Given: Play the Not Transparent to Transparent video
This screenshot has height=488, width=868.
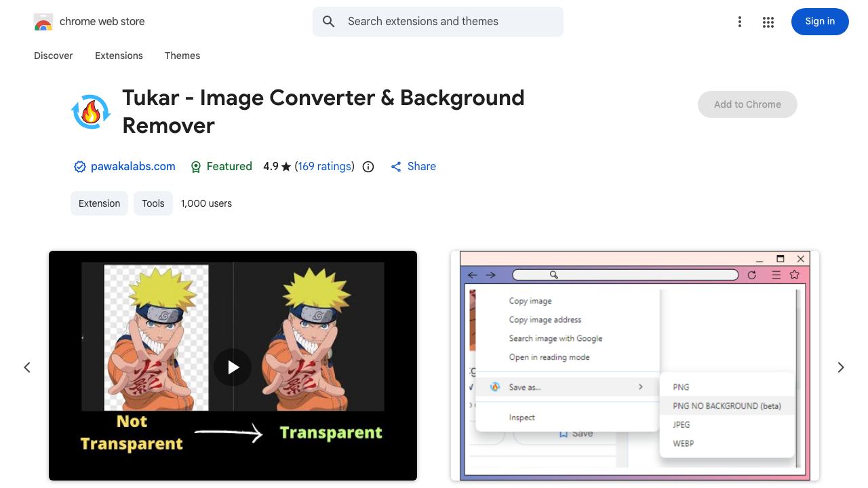Looking at the screenshot, I should [x=233, y=367].
